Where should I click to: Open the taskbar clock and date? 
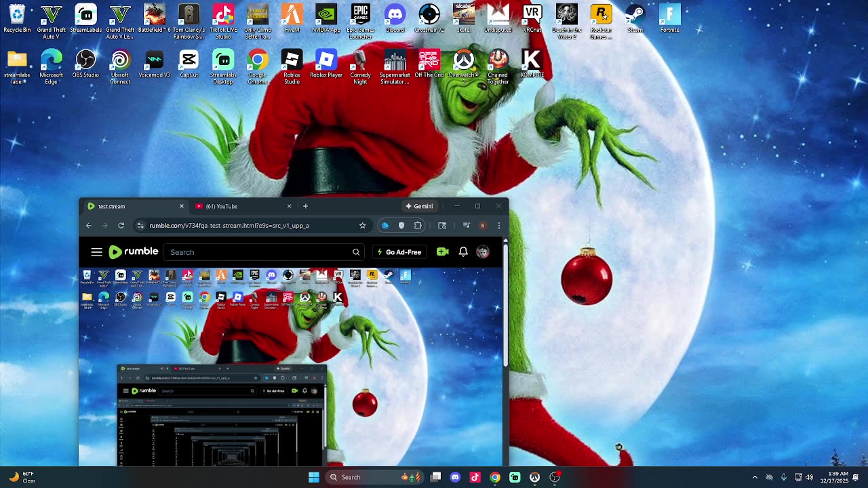pyautogui.click(x=833, y=477)
